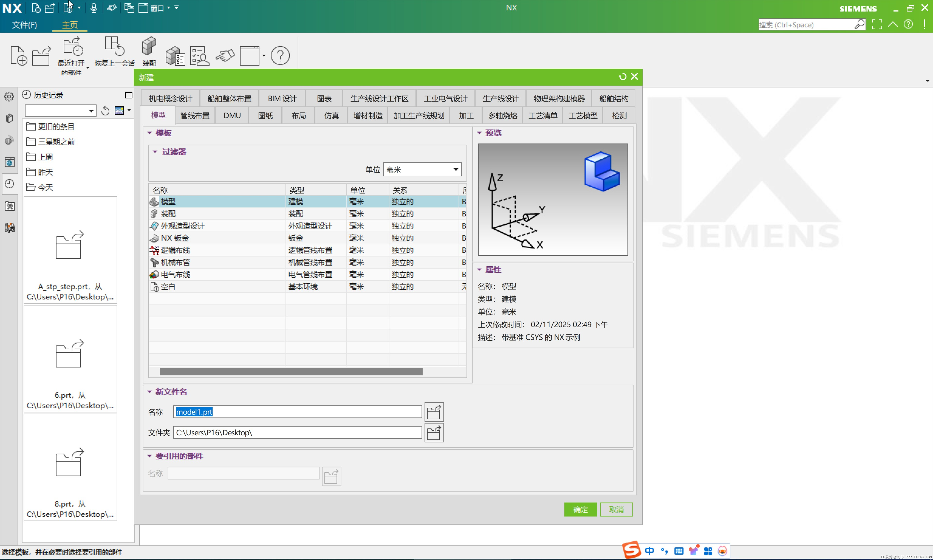
Task: Click the Cancel (取消) button
Action: [616, 509]
